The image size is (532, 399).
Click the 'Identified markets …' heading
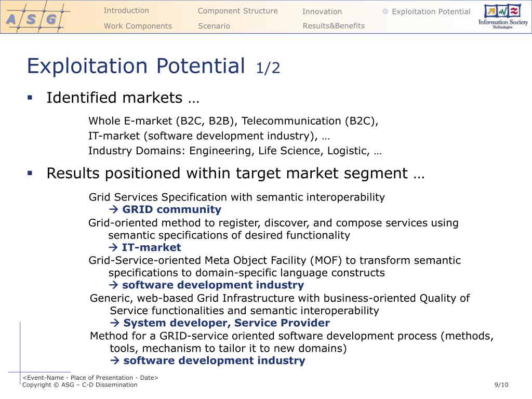pos(123,98)
